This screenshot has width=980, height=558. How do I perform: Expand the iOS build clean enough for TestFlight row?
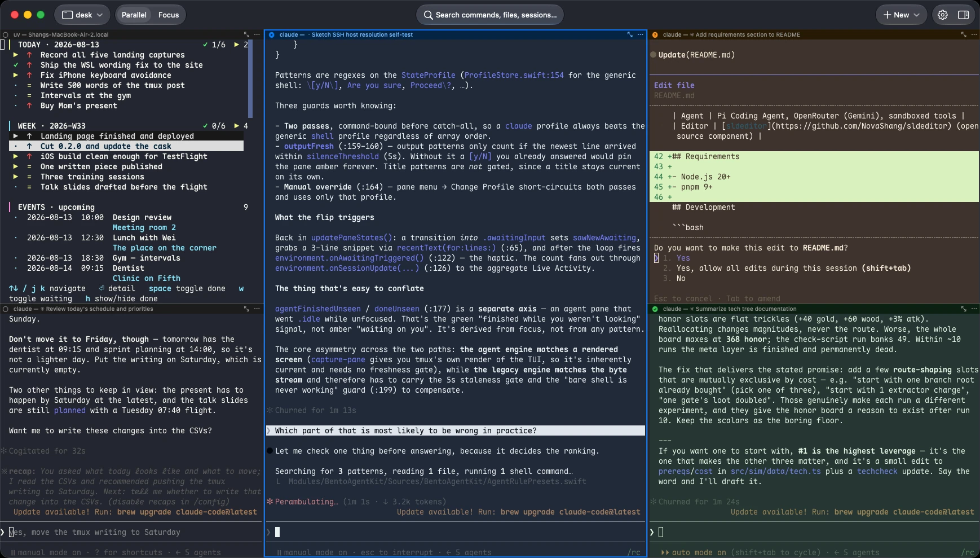16,156
